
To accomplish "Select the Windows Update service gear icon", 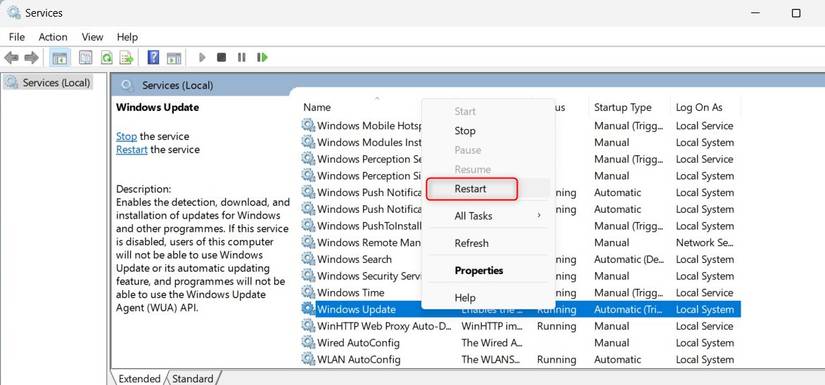I will (308, 309).
